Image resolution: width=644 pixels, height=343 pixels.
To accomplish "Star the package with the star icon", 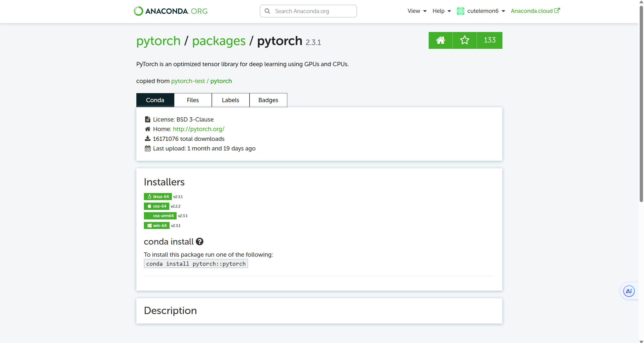I will 464,40.
